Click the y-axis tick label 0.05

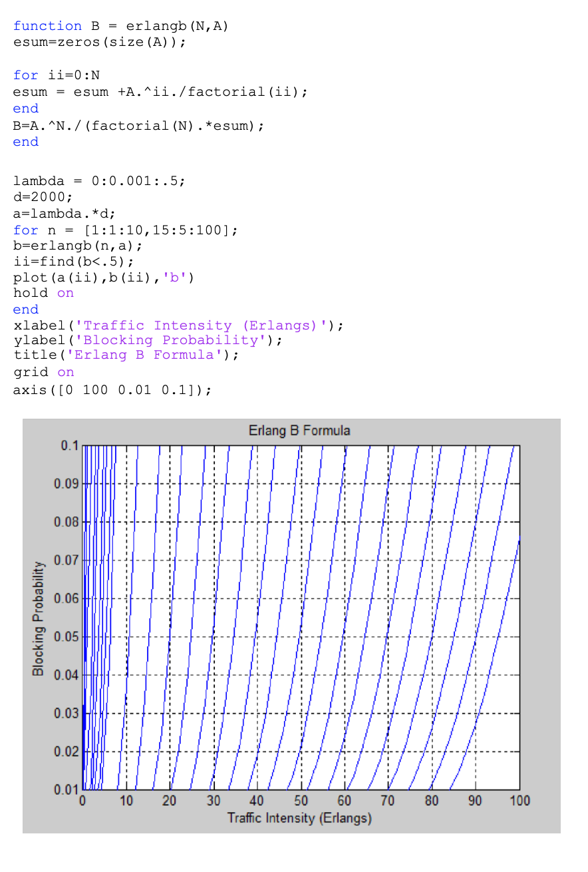click(66, 637)
